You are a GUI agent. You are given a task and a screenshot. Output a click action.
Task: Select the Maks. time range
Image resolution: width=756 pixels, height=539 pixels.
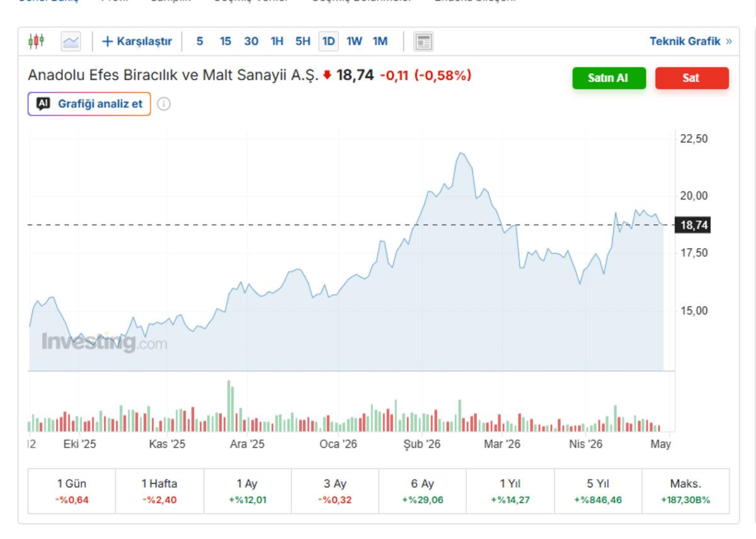click(x=685, y=491)
